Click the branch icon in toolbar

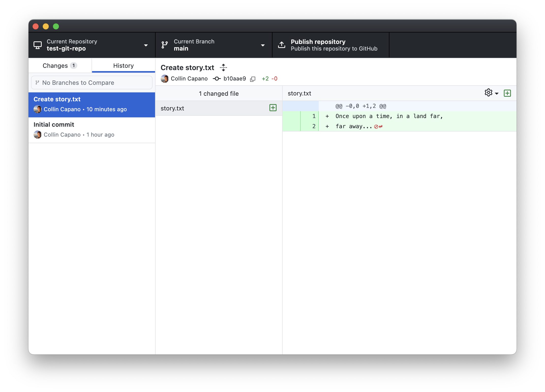[165, 45]
